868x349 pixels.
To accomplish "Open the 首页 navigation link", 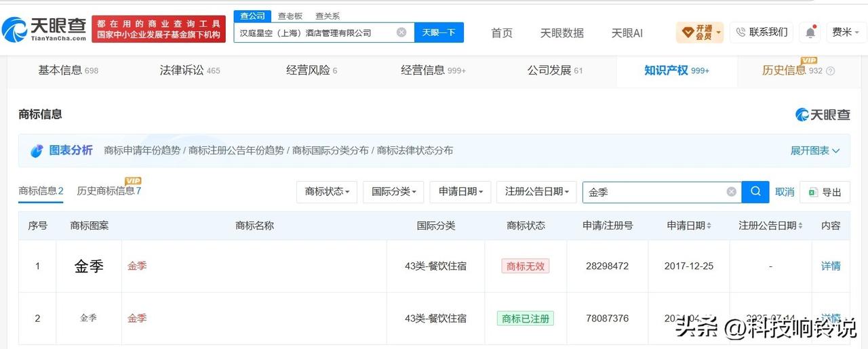I will [502, 33].
